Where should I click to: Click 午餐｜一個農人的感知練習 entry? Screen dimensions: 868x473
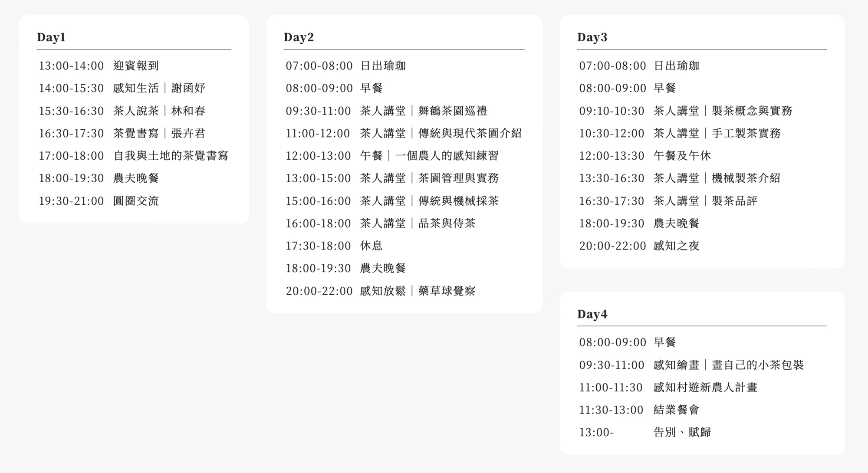coord(429,156)
